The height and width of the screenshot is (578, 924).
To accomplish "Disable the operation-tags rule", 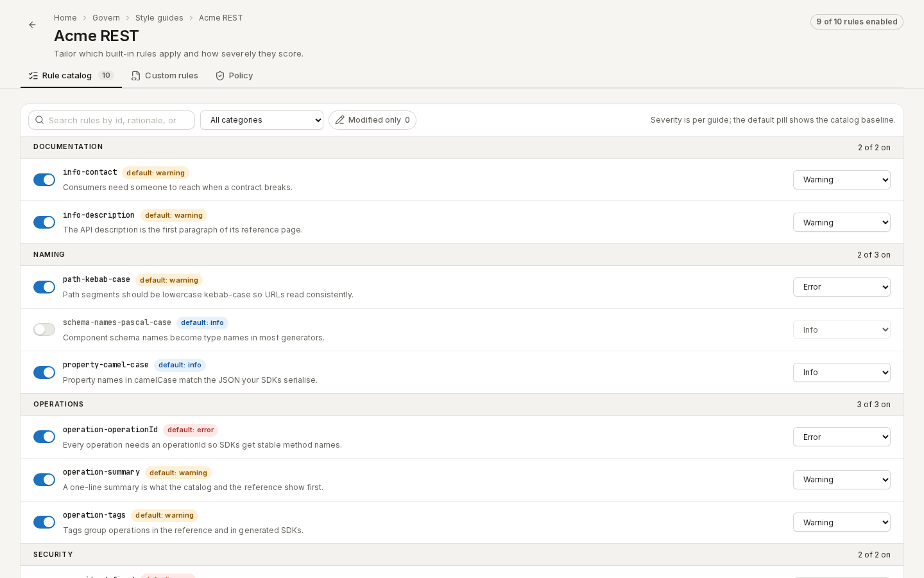I will pos(44,522).
